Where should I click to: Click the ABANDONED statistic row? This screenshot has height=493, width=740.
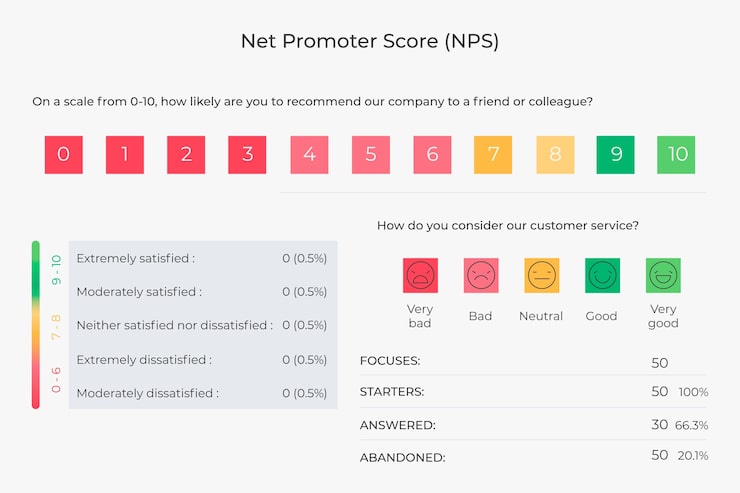click(534, 456)
